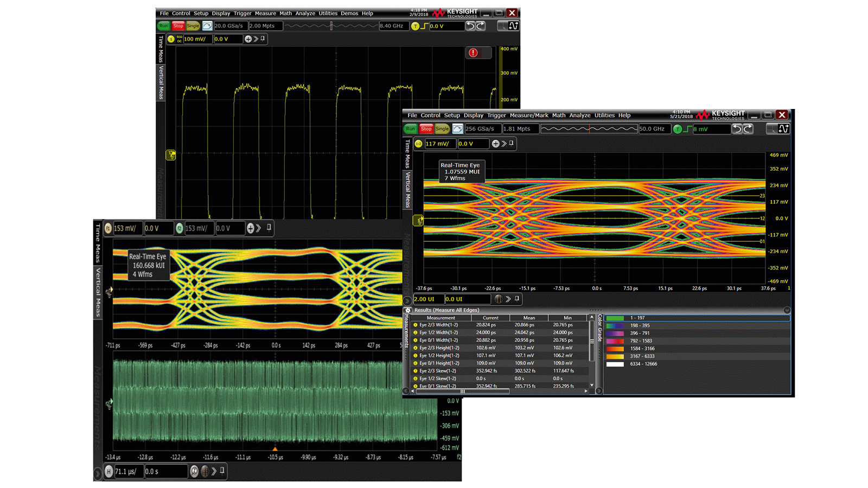Click the auto-scale icon in back window toolbar
The width and height of the screenshot is (868, 488).
point(207,25)
